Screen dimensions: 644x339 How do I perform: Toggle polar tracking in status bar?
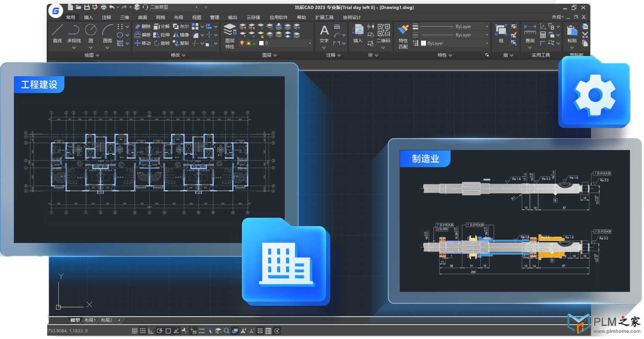pos(159,331)
